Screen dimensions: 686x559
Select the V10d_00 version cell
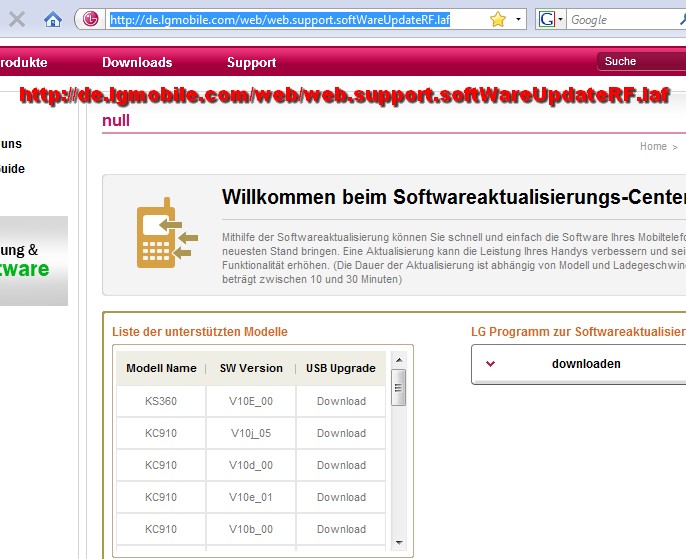(x=251, y=465)
